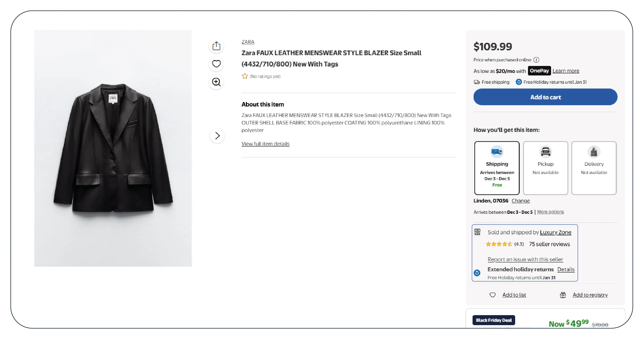Select the Delivery fulfillment option

pyautogui.click(x=594, y=168)
